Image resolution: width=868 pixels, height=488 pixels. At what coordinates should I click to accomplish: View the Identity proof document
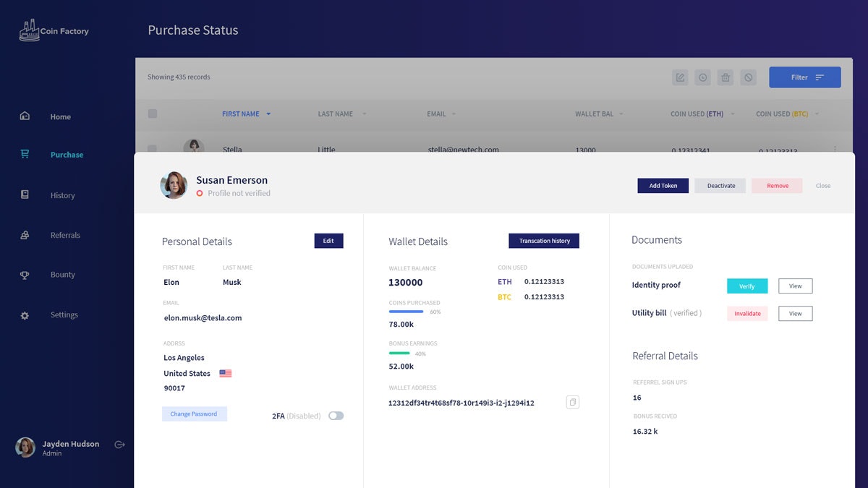(795, 286)
